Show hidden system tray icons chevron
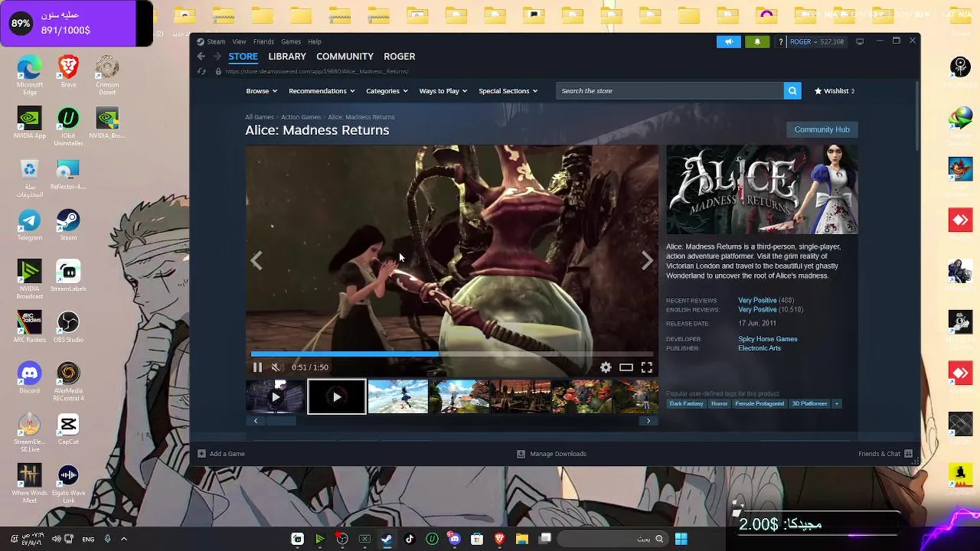Viewport: 980px width, 551px height. pos(123,539)
